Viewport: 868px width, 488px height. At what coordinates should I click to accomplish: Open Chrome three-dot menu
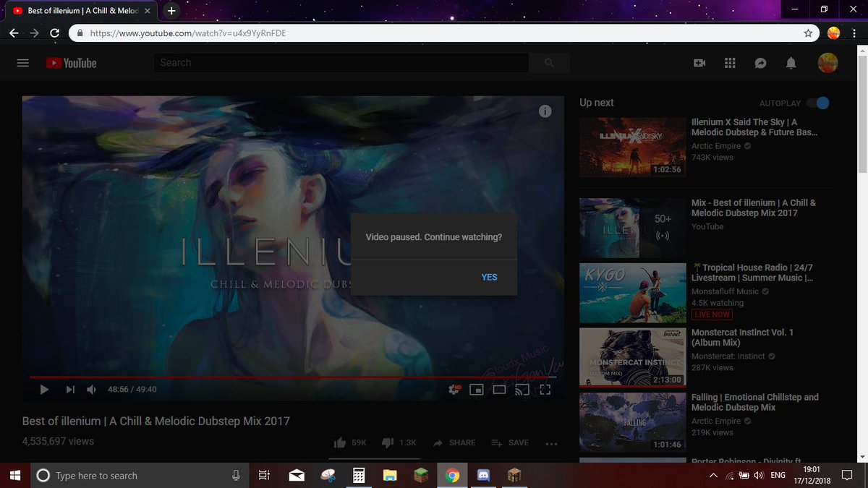click(854, 33)
